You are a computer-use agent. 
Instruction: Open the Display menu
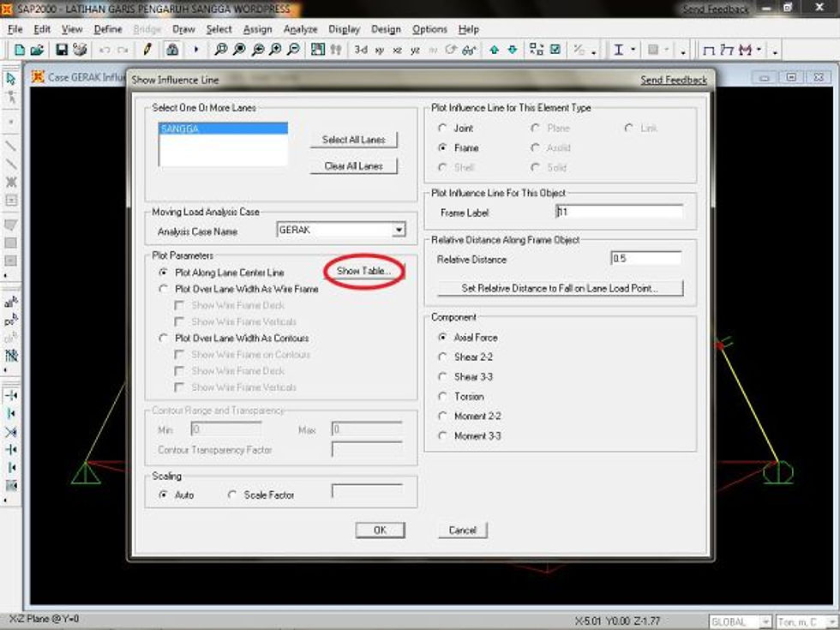point(344,29)
